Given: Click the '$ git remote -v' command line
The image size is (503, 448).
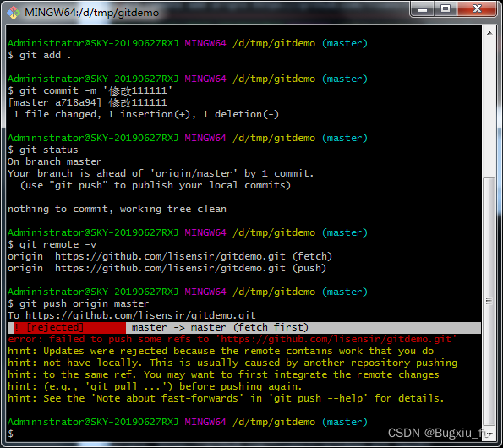Looking at the screenshot, I should 52,244.
